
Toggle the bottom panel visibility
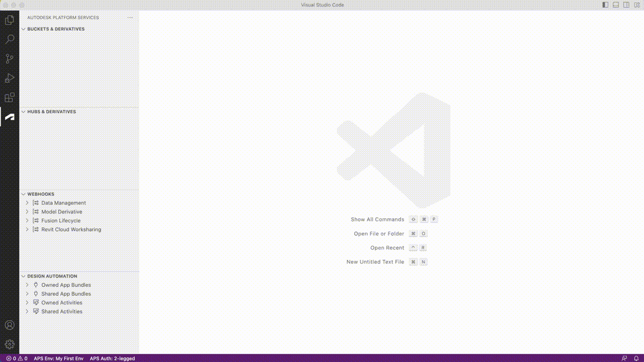616,5
